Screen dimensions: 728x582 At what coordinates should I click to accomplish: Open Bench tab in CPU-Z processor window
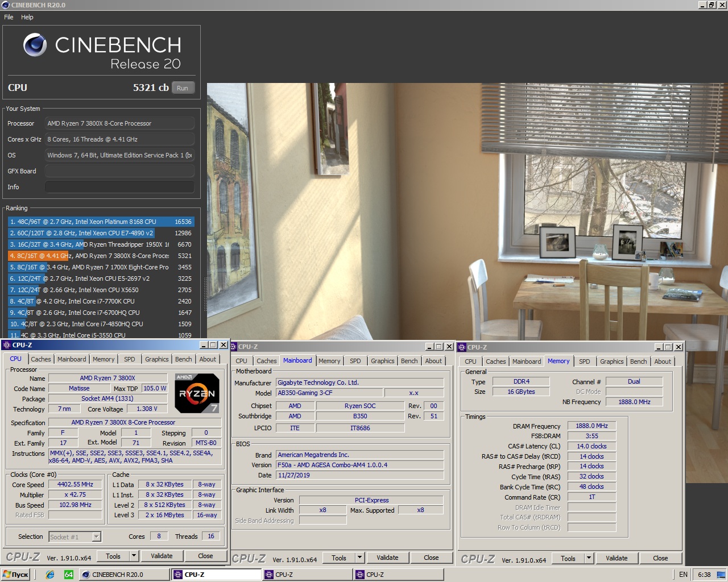(184, 359)
